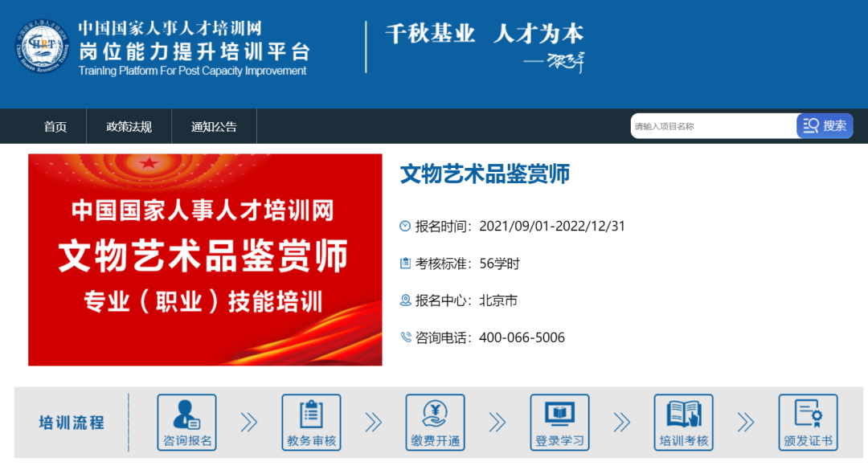Click the phone icon beside 咨询电话

pyautogui.click(x=405, y=337)
